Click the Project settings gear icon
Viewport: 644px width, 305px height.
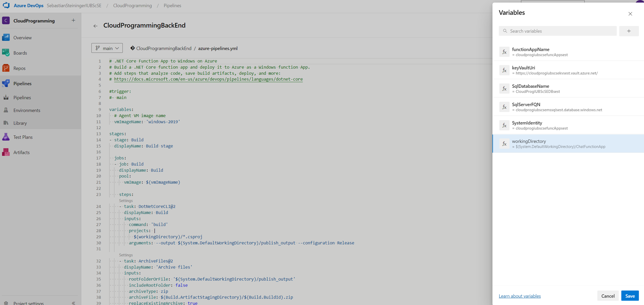pyautogui.click(x=6, y=303)
